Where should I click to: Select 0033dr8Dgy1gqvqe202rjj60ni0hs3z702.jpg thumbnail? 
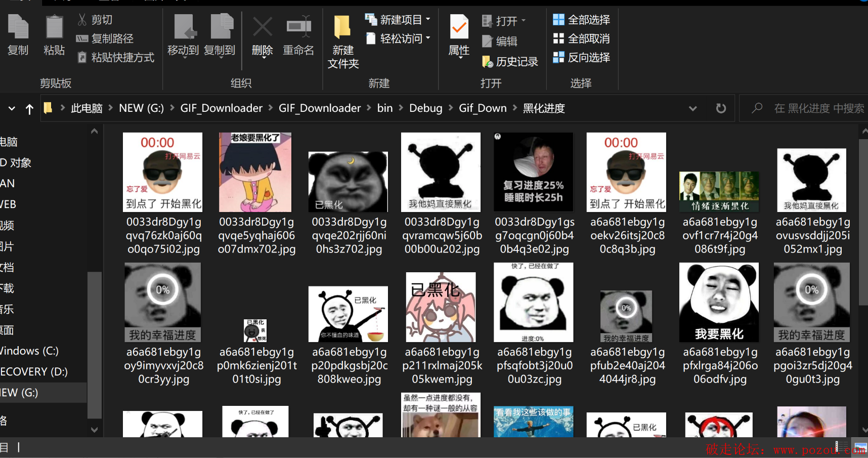(349, 182)
